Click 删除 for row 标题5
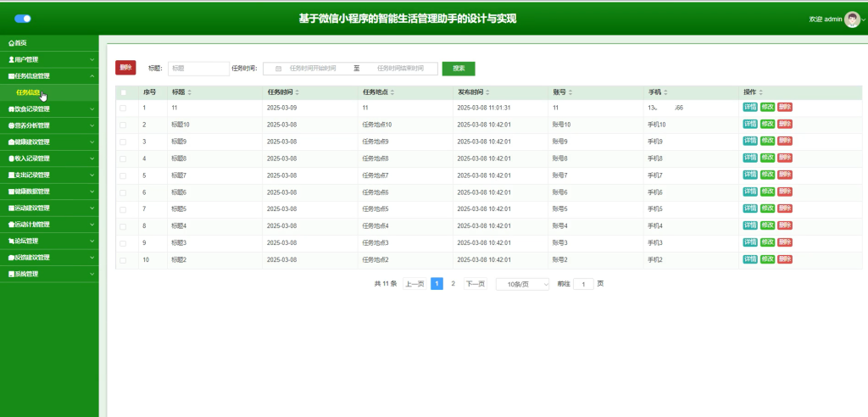 785,208
